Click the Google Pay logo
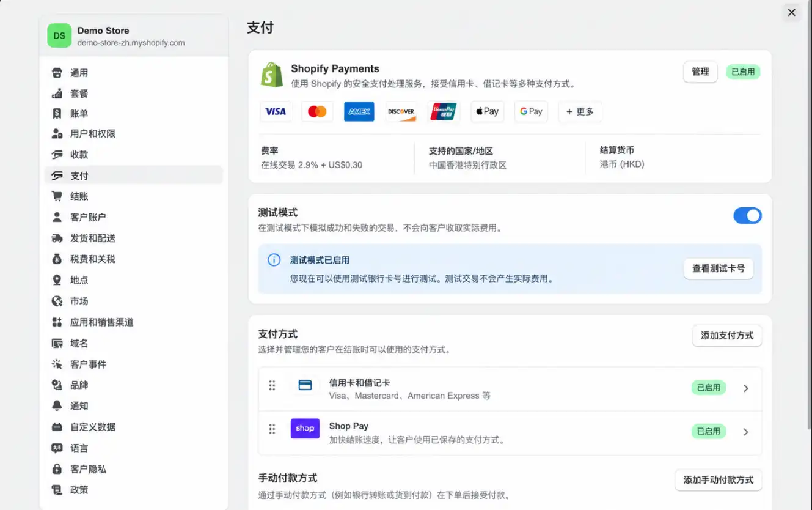812x510 pixels. [x=531, y=111]
